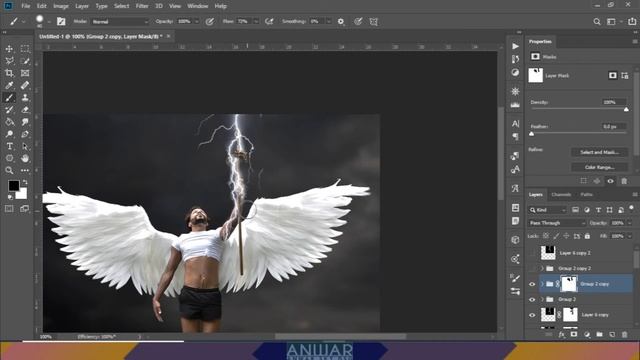Screen dimensions: 640x360
Task: Click the Density slider handle
Action: [x=626, y=109]
